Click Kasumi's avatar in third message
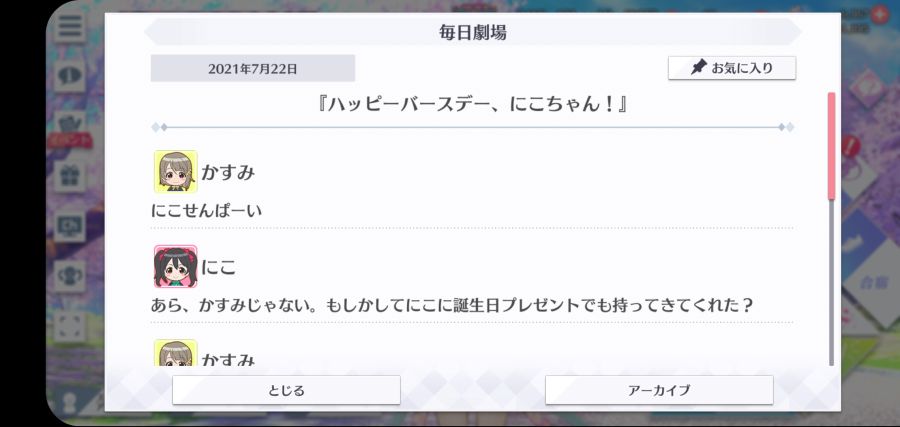This screenshot has width=900, height=427. pyautogui.click(x=175, y=352)
